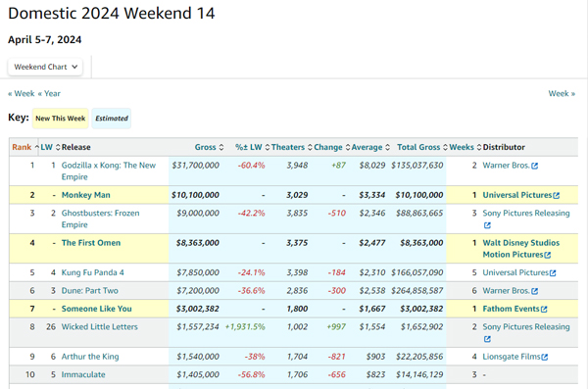This screenshot has height=389, width=588.
Task: Click the New This Week key swatch
Action: coord(61,119)
